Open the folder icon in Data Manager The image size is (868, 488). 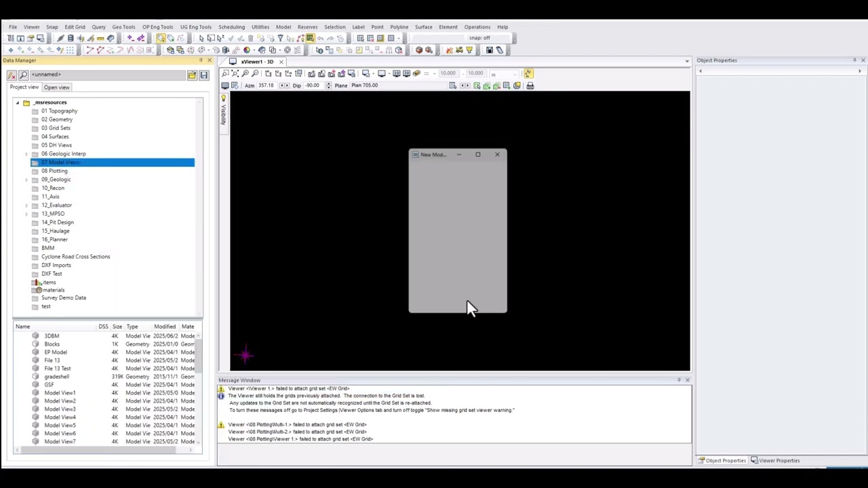192,75
